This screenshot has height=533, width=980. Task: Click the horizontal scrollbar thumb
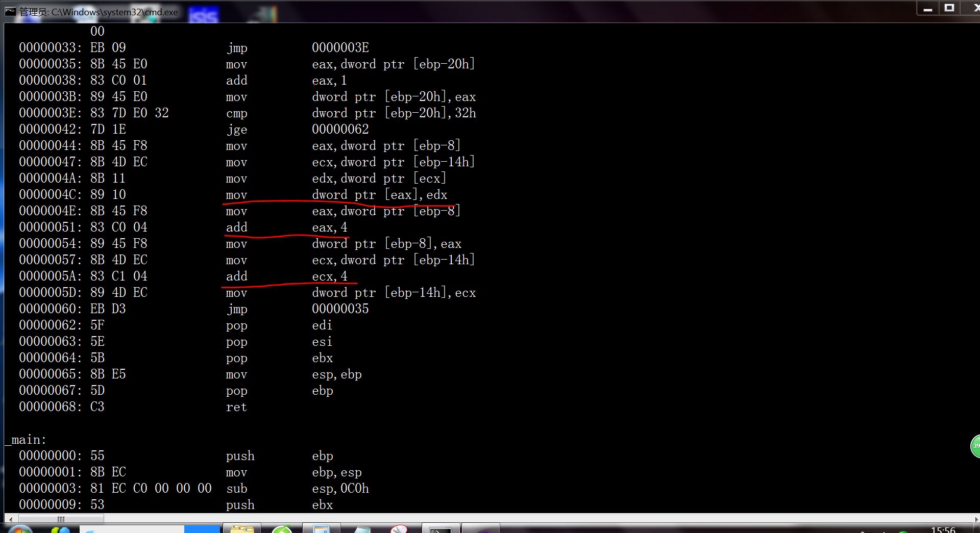[x=61, y=519]
